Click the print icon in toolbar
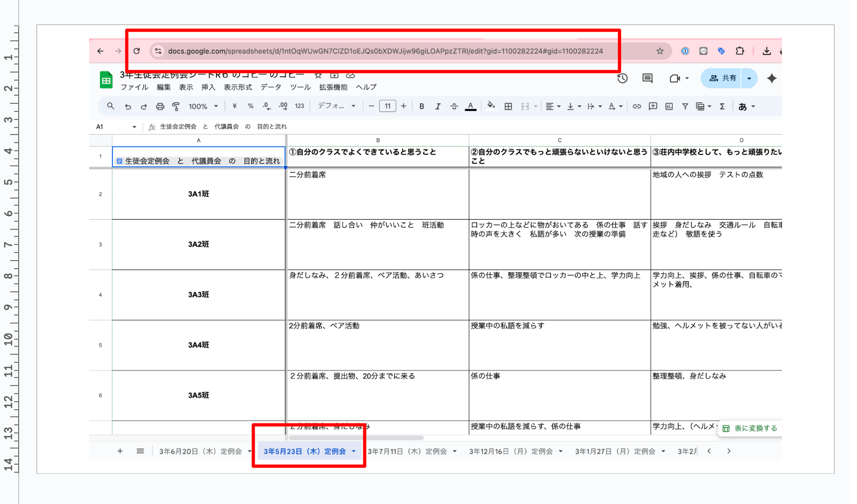This screenshot has width=857, height=504. pyautogui.click(x=160, y=106)
